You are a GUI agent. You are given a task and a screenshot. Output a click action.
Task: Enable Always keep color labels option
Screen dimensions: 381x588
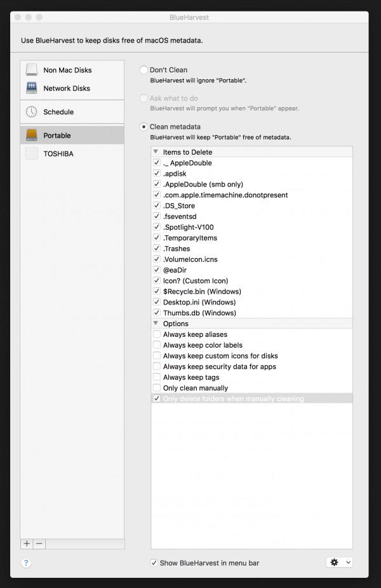tap(157, 344)
